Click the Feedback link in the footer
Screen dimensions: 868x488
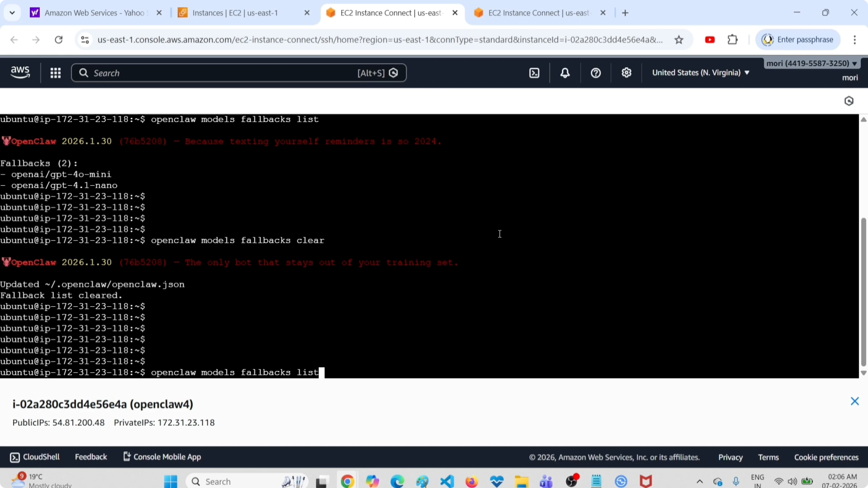pos(91,457)
